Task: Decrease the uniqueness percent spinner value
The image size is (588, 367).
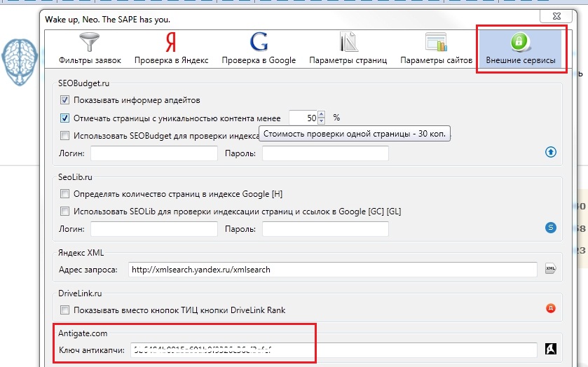Action: click(x=322, y=121)
